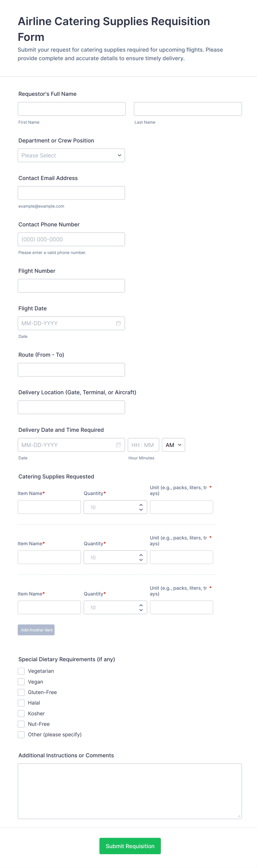Image resolution: width=257 pixels, height=868 pixels.
Task: Check the Vegetarian dietary option
Action: (x=21, y=671)
